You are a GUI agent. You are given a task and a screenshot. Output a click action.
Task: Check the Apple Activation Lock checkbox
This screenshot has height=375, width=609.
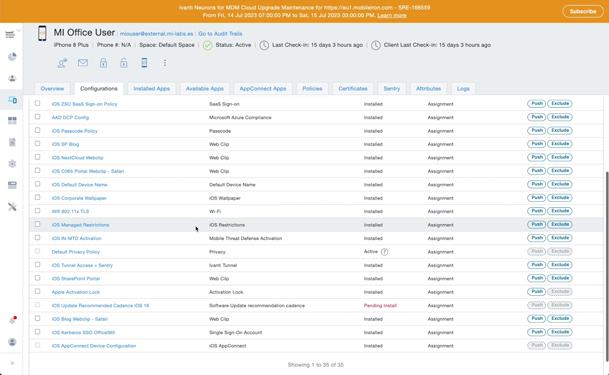[37, 291]
